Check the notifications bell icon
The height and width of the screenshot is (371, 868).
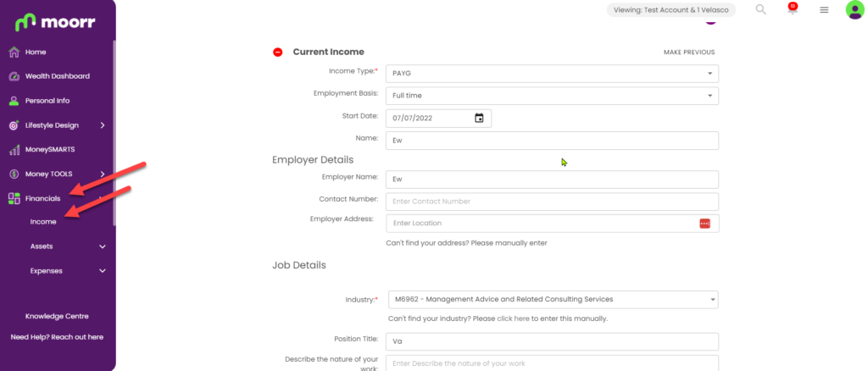tap(793, 8)
